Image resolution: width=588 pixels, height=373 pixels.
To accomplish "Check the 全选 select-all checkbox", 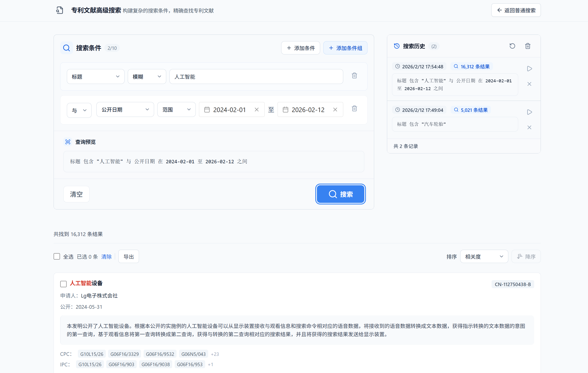I will (57, 256).
